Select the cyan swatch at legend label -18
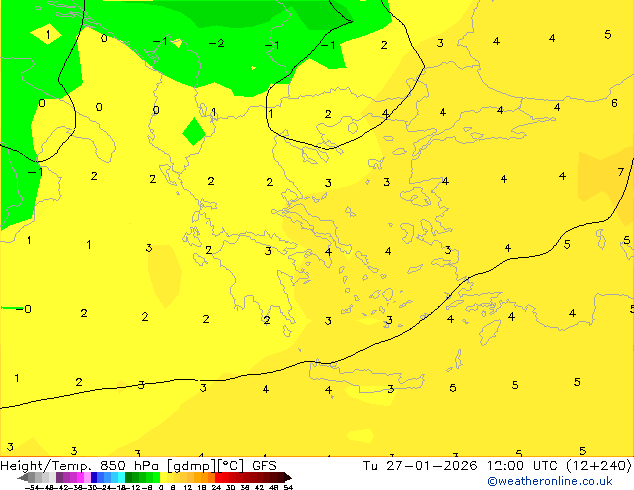The image size is (634, 490). 121,477
